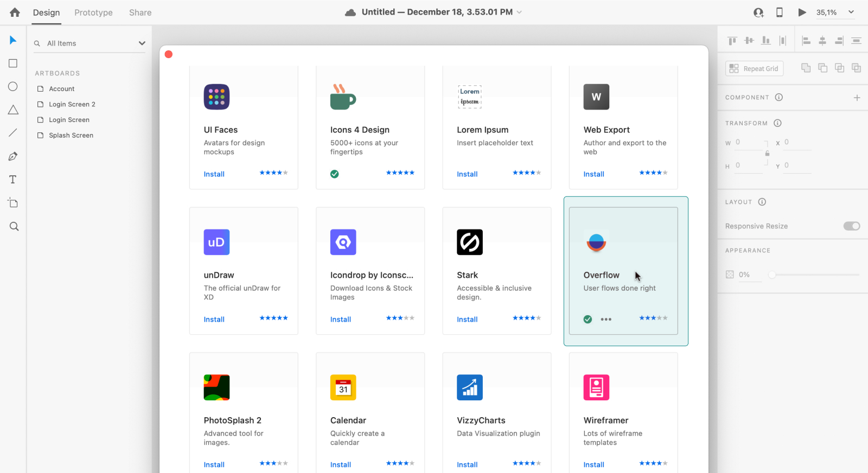Switch to the Prototype tab
Image resolution: width=868 pixels, height=473 pixels.
point(93,12)
